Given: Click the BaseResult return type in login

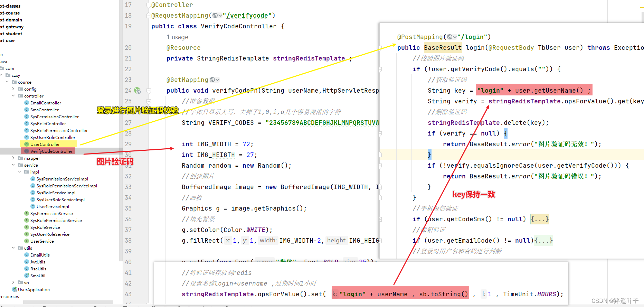Looking at the screenshot, I should (443, 48).
